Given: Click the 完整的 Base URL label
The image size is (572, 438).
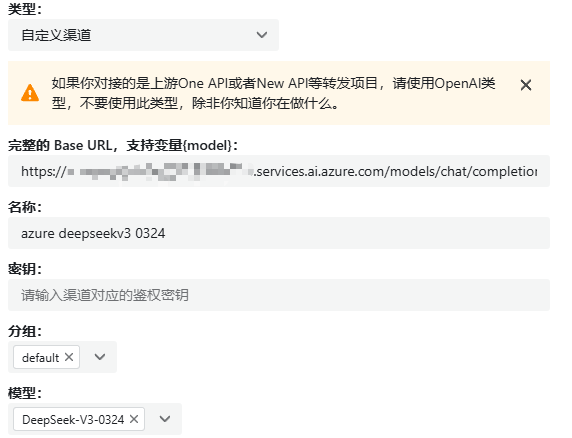Looking at the screenshot, I should pyautogui.click(x=123, y=146).
